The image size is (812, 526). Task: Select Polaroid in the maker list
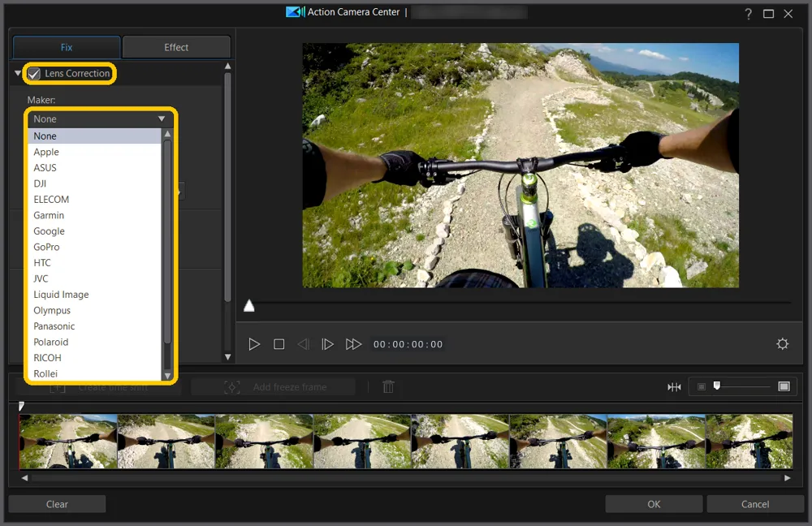95,343
